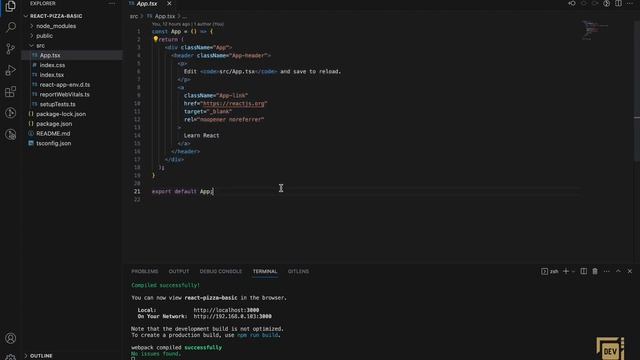
Task: Open the Run and Debug view
Action: (11, 70)
